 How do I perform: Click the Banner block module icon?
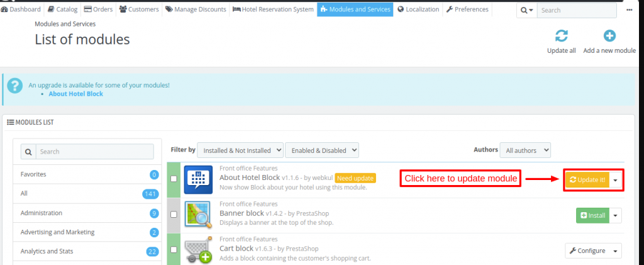[x=198, y=215]
